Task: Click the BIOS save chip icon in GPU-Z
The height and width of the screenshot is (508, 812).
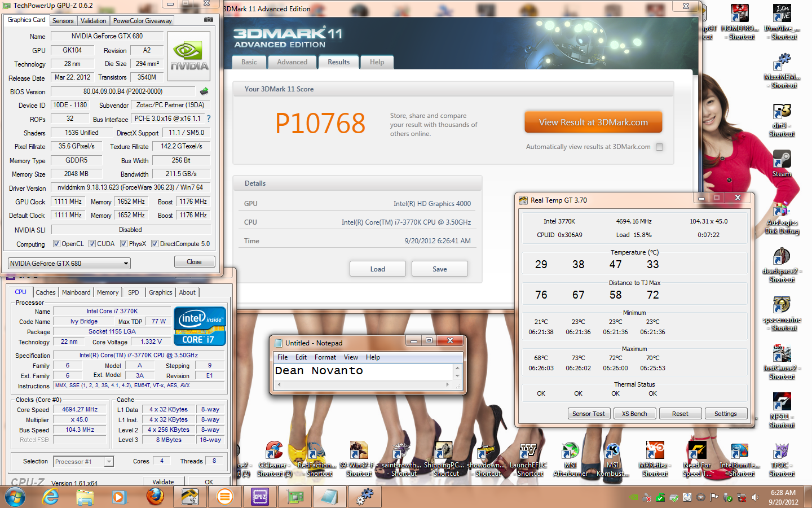Action: point(204,91)
